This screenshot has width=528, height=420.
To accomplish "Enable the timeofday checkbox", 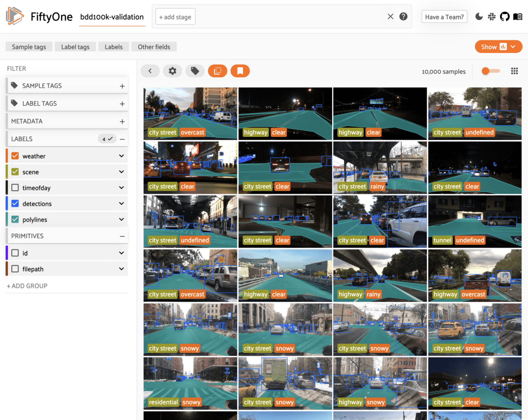I will point(15,188).
